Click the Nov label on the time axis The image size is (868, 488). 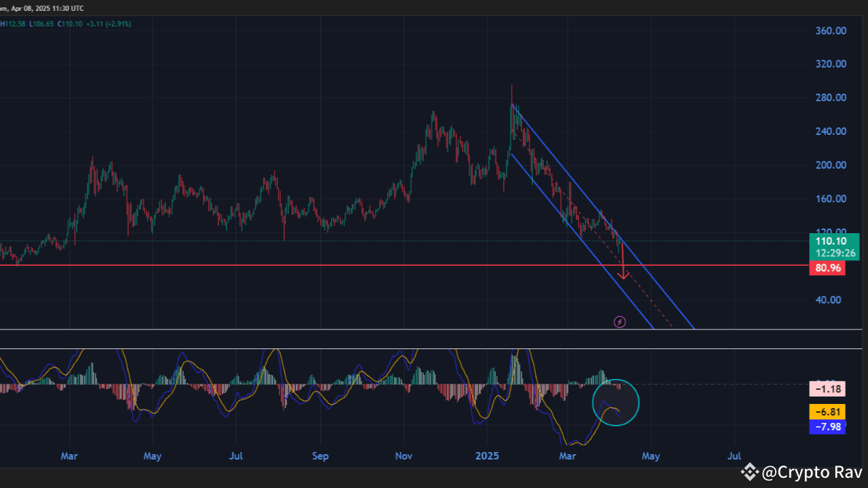[403, 456]
